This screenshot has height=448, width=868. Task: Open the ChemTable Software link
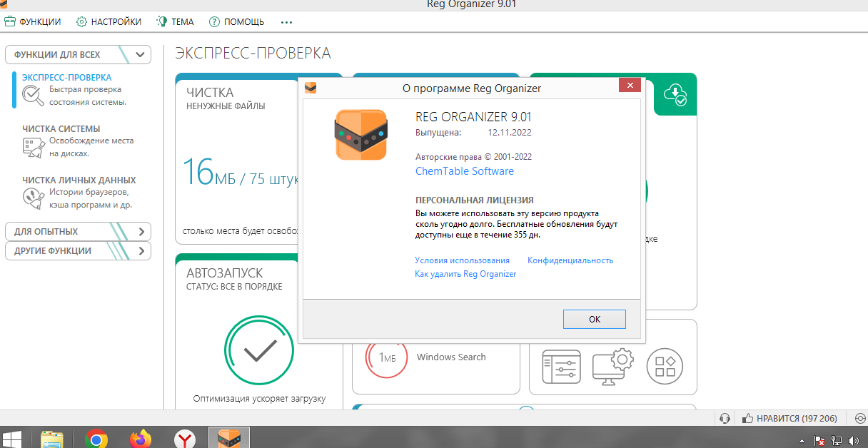pyautogui.click(x=465, y=171)
